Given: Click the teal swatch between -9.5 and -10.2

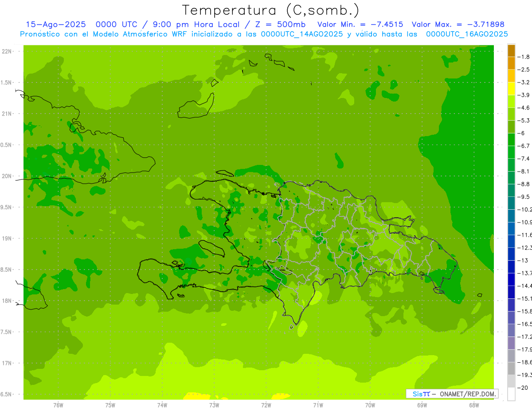Looking at the screenshot, I should [511, 203].
